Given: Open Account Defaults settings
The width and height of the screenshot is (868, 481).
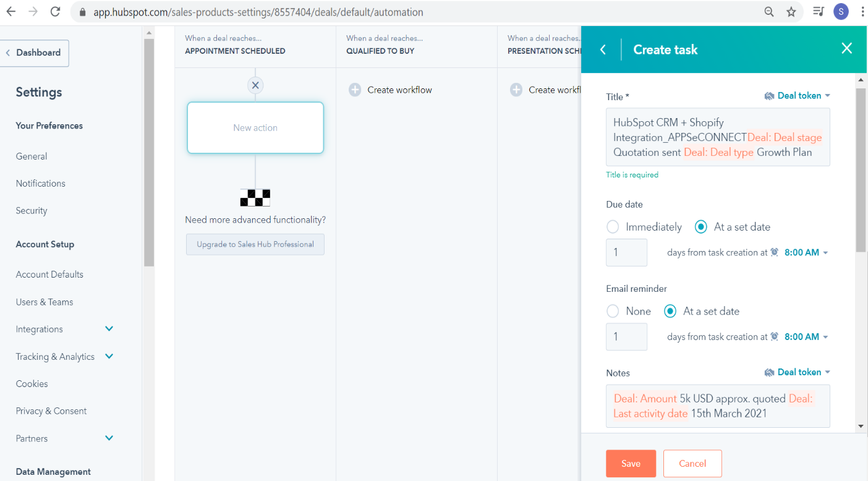Looking at the screenshot, I should 49,275.
